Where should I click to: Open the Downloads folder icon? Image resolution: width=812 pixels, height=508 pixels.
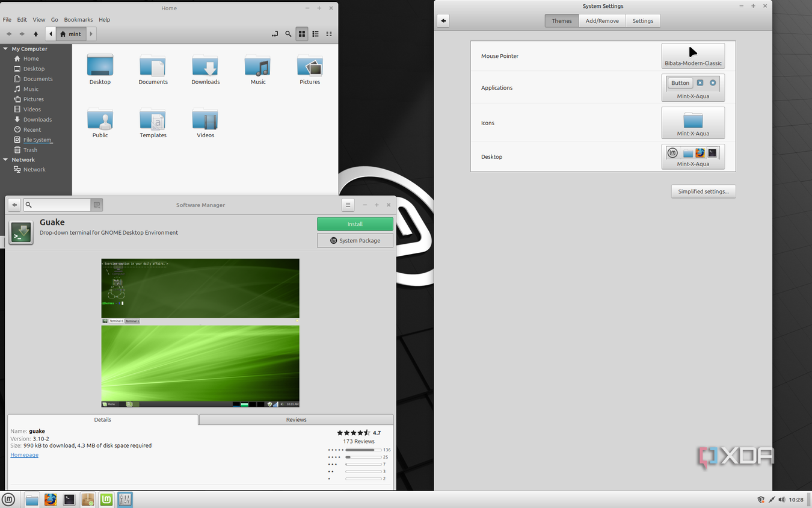[x=205, y=65]
